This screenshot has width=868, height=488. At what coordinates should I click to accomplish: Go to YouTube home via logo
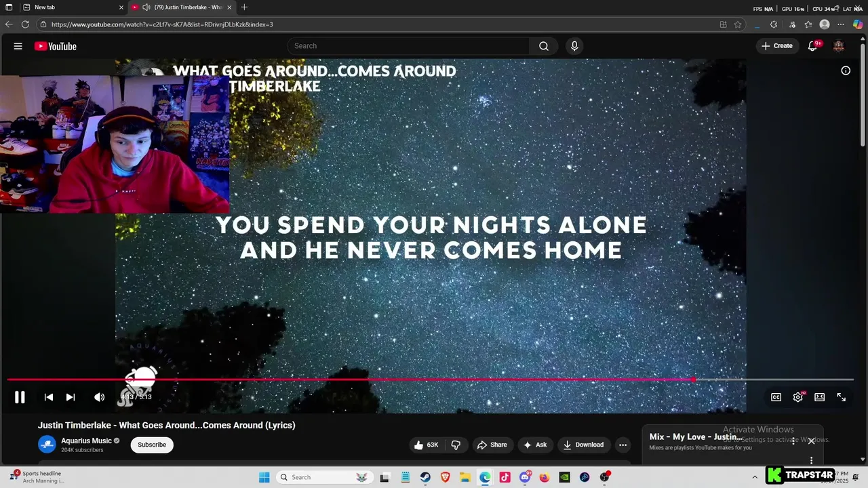pyautogui.click(x=56, y=46)
